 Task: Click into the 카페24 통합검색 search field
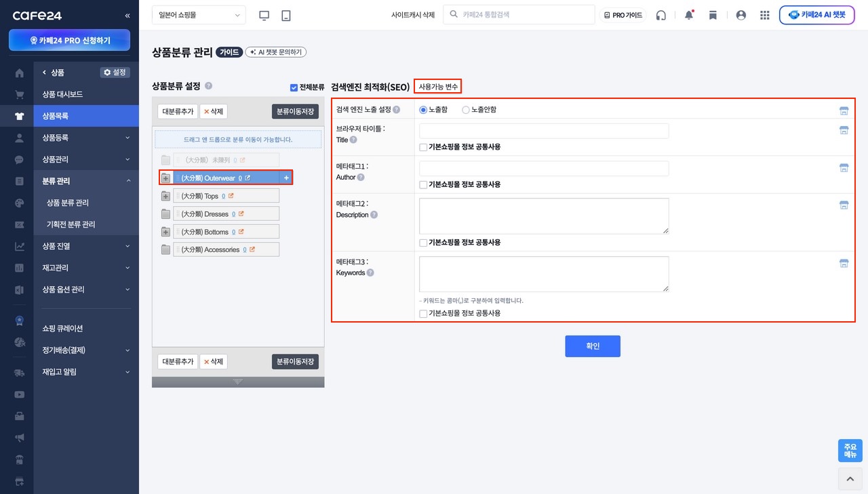point(519,14)
